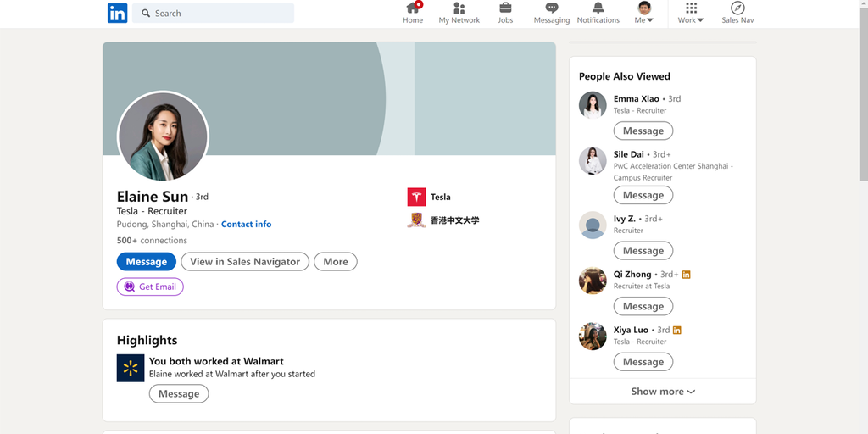Open Emma Xiao's profile photo
The image size is (868, 434).
593,105
